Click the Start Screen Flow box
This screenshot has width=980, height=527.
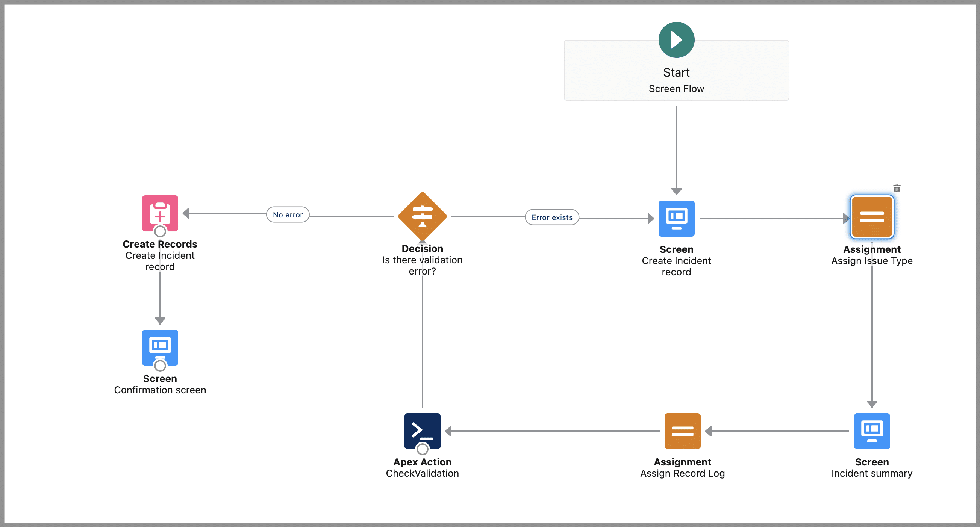pyautogui.click(x=676, y=70)
